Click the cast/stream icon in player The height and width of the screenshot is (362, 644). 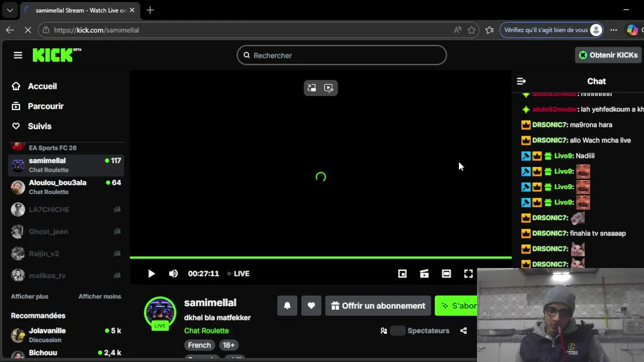tap(425, 274)
